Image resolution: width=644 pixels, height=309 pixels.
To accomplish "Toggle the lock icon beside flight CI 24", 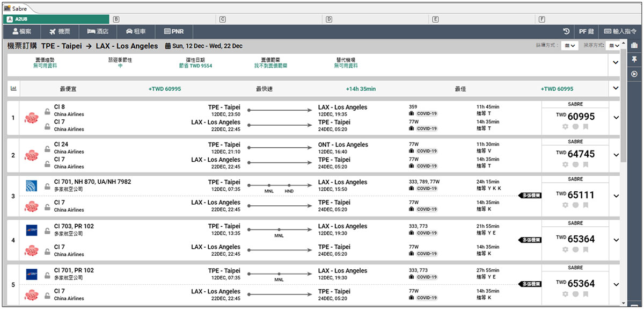I will tap(47, 149).
